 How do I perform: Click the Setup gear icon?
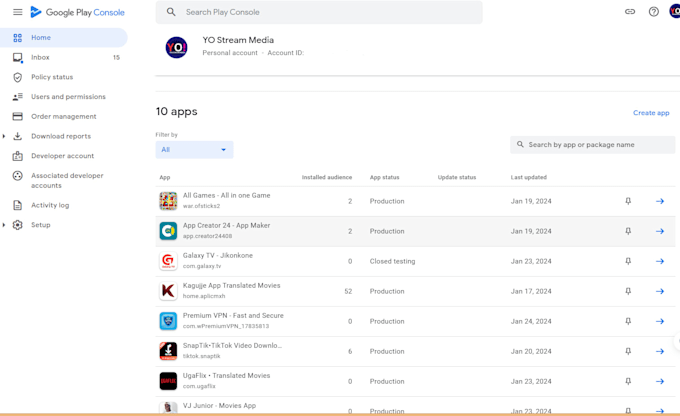17,225
